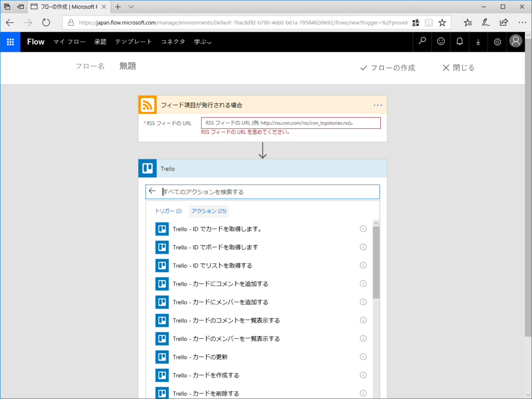This screenshot has width=532, height=399.
Task: Click the flow name field 無題
Action: (128, 66)
